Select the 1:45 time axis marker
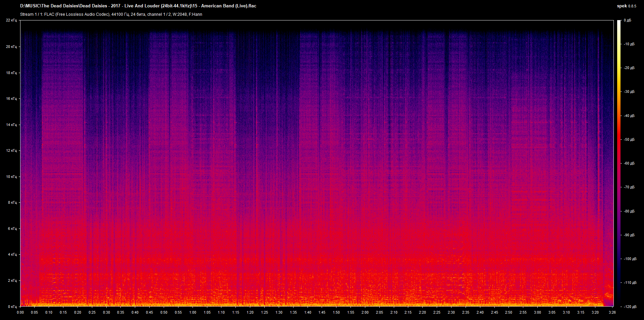Viewport: 644px width, 320px height. click(322, 312)
